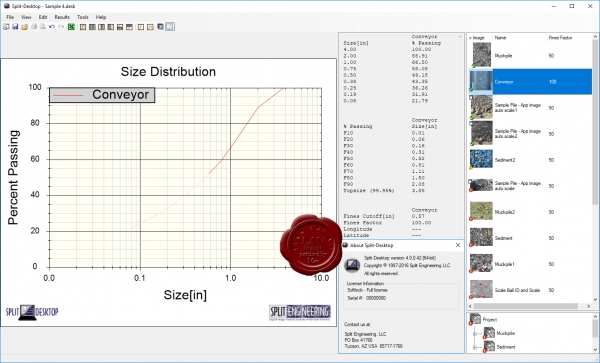Click the 'Sediment2' name in the image list

point(505,160)
